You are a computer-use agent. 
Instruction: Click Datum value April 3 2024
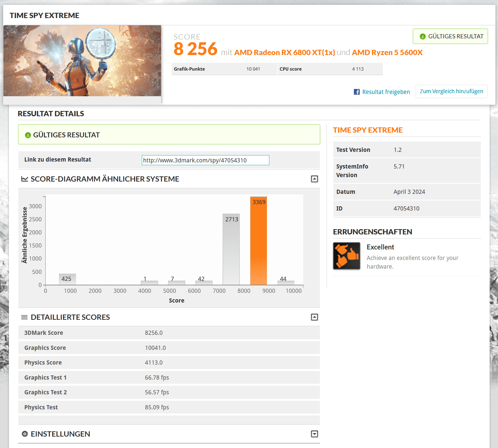409,192
